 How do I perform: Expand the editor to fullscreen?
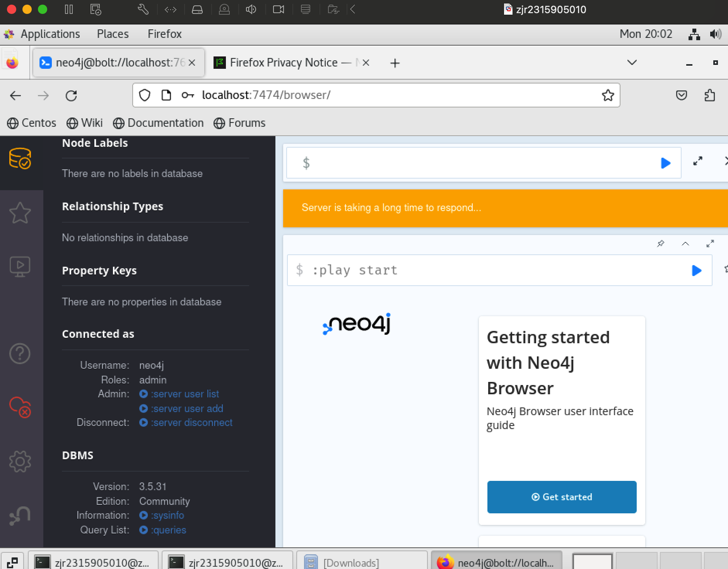click(x=698, y=161)
